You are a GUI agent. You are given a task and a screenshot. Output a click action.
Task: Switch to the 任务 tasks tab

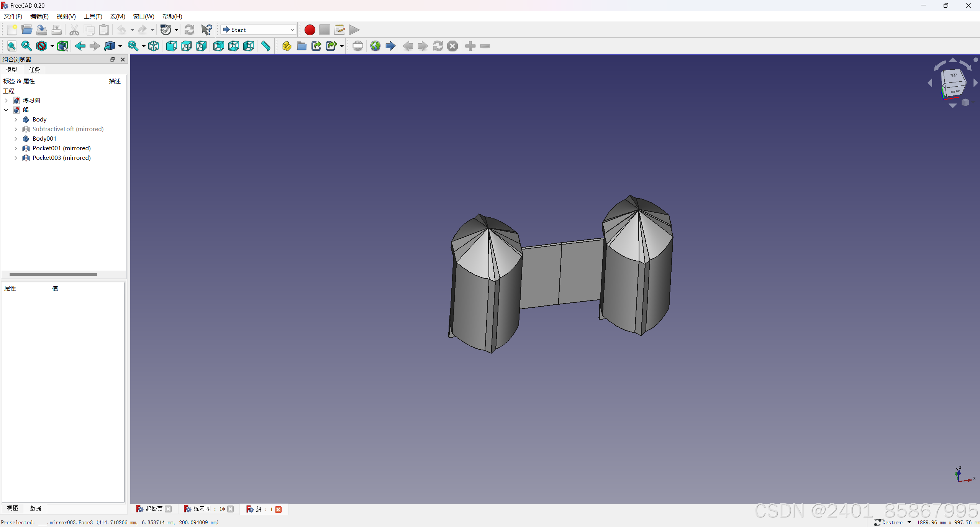pos(34,70)
